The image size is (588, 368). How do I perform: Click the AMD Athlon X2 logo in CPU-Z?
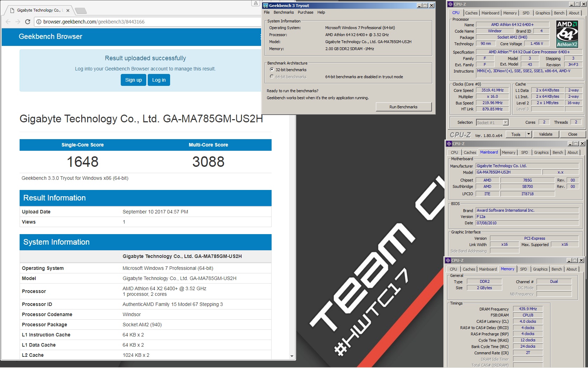567,34
